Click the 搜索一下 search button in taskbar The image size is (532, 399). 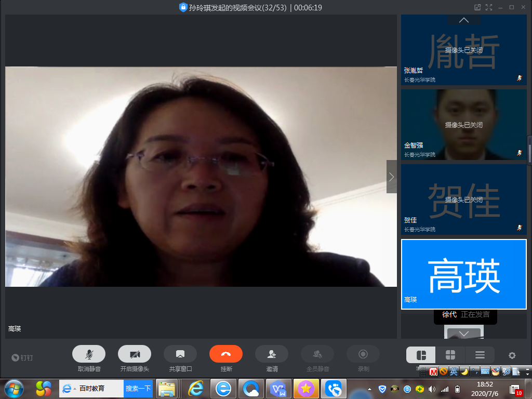[x=138, y=389]
